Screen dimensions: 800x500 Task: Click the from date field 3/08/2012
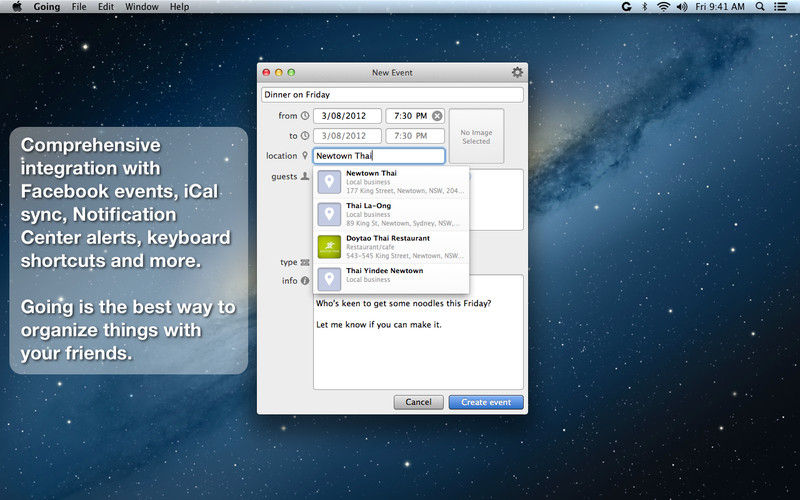347,116
